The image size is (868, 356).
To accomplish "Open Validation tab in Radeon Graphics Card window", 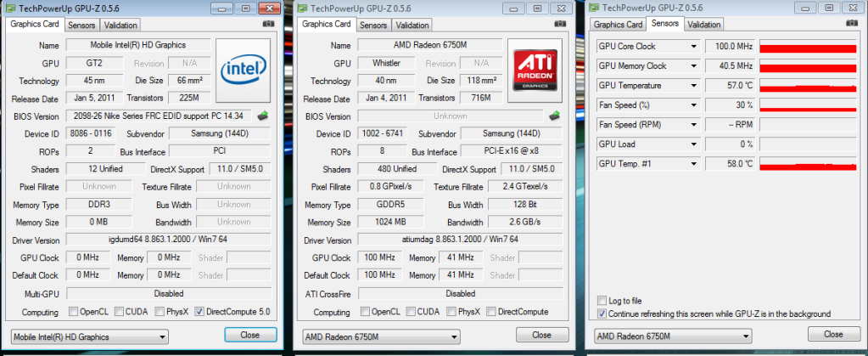I will (412, 25).
